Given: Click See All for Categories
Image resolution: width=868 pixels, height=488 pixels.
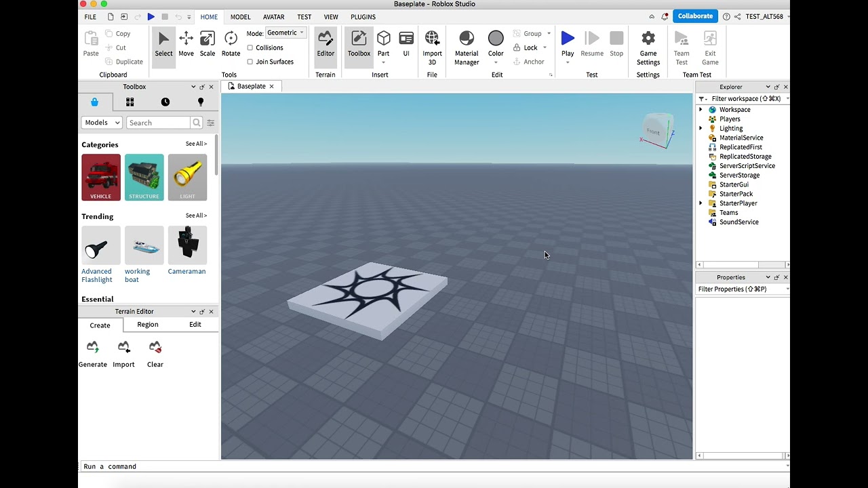Looking at the screenshot, I should pyautogui.click(x=196, y=144).
